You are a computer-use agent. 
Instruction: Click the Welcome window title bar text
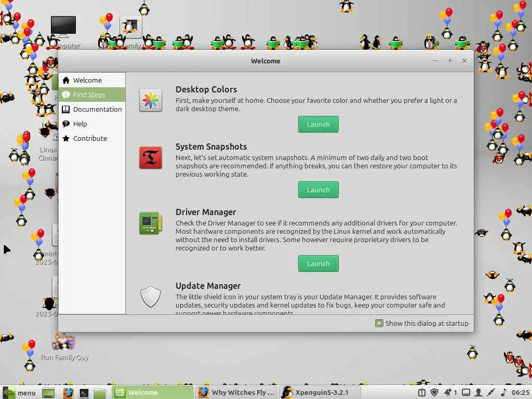(265, 61)
